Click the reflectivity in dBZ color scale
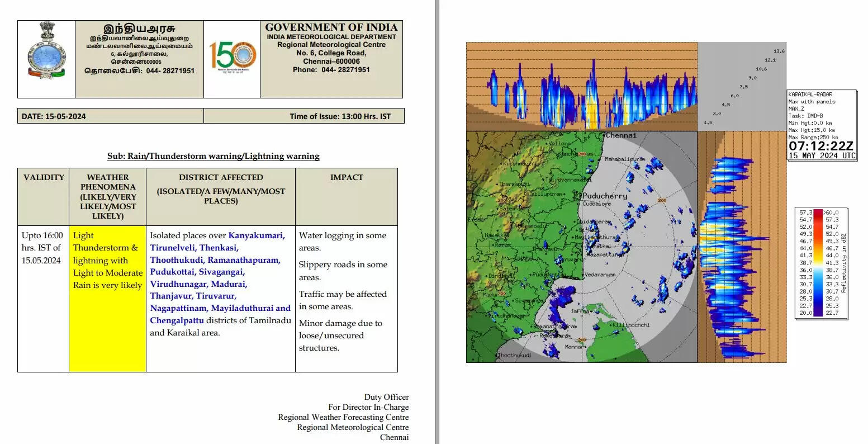868x444 pixels. coord(821,263)
